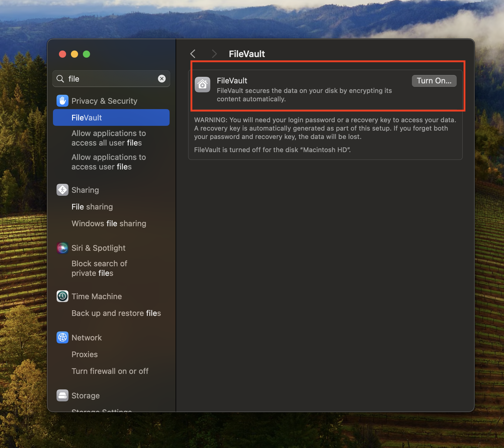
Task: Minimize the window with the yellow button
Action: [x=74, y=54]
